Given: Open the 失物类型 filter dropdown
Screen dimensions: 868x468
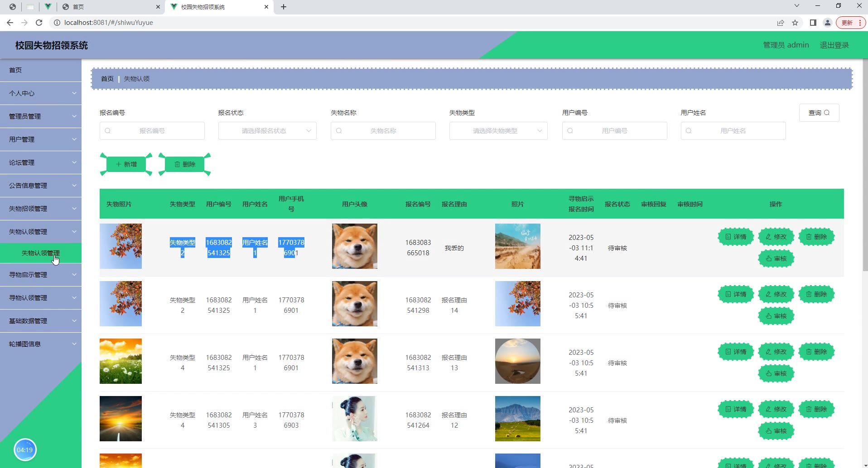Looking at the screenshot, I should pyautogui.click(x=498, y=131).
